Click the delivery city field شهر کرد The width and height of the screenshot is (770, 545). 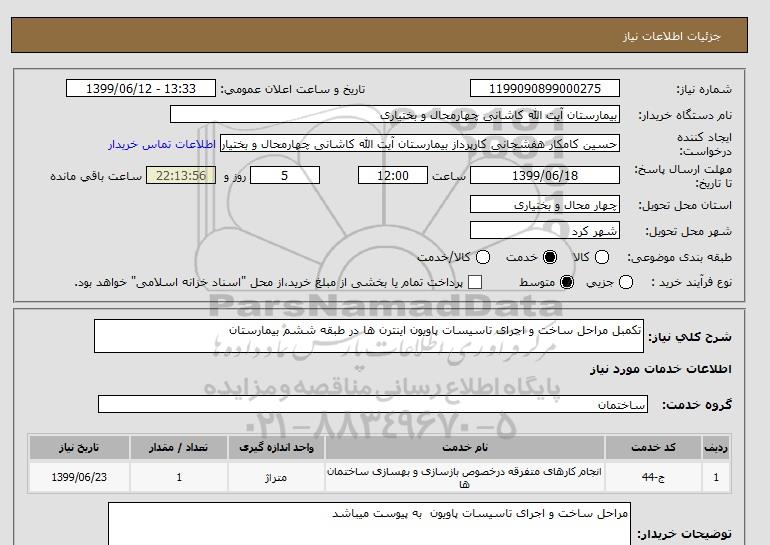coord(545,231)
